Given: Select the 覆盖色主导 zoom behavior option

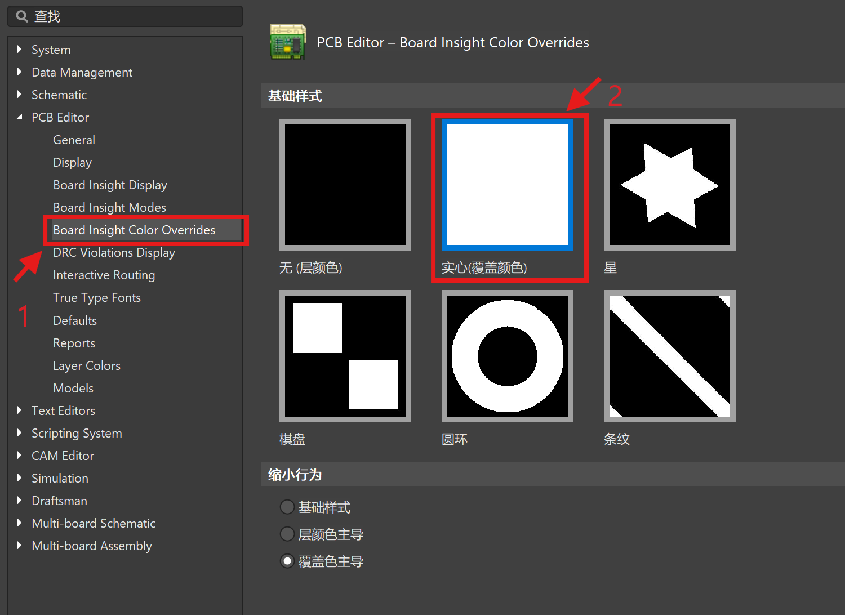Looking at the screenshot, I should click(287, 561).
